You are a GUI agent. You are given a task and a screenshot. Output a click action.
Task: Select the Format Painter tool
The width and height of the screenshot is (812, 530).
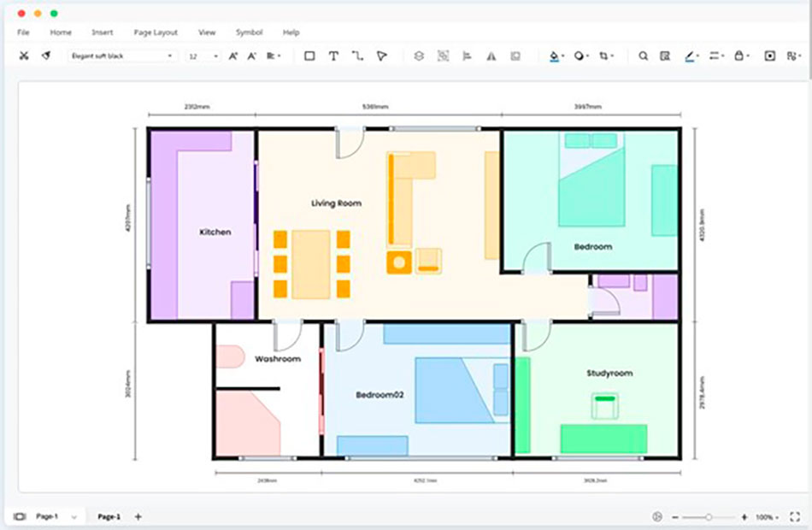(46, 56)
